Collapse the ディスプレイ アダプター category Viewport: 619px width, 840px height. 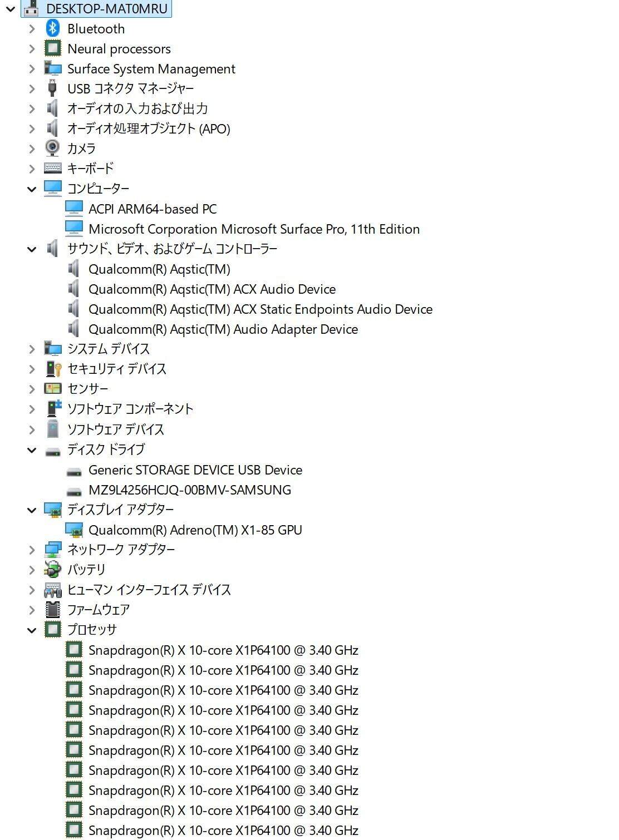tap(32, 510)
